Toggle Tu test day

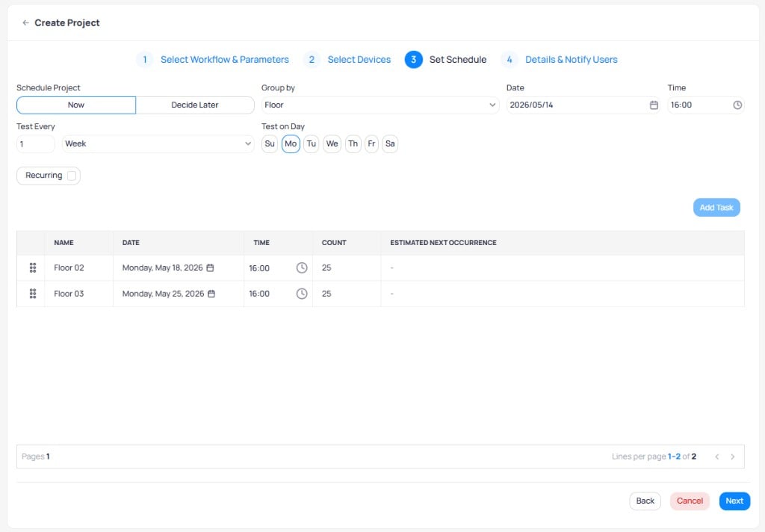(312, 144)
